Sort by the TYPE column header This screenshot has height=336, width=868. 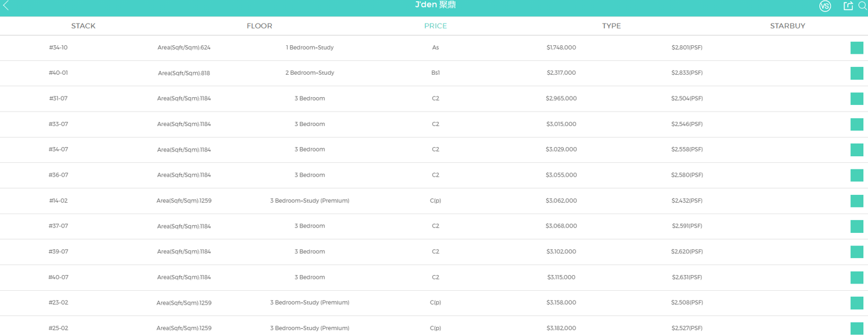(x=611, y=26)
